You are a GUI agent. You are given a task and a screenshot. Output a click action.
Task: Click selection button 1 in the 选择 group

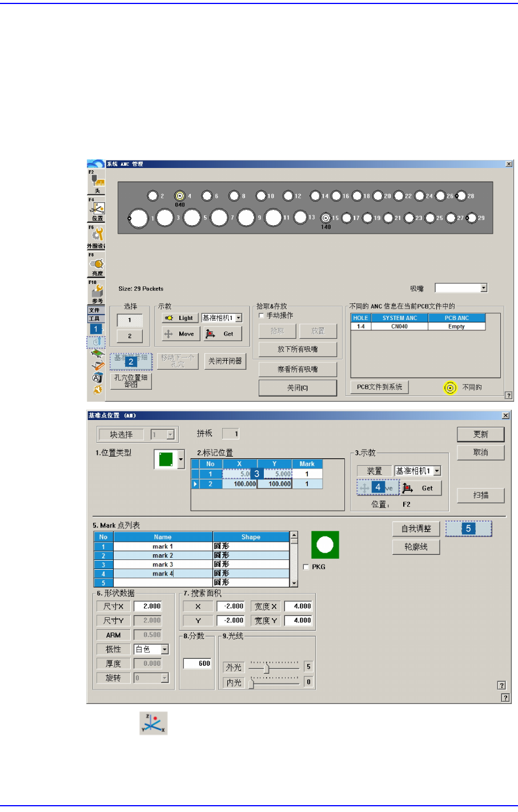[x=130, y=320]
